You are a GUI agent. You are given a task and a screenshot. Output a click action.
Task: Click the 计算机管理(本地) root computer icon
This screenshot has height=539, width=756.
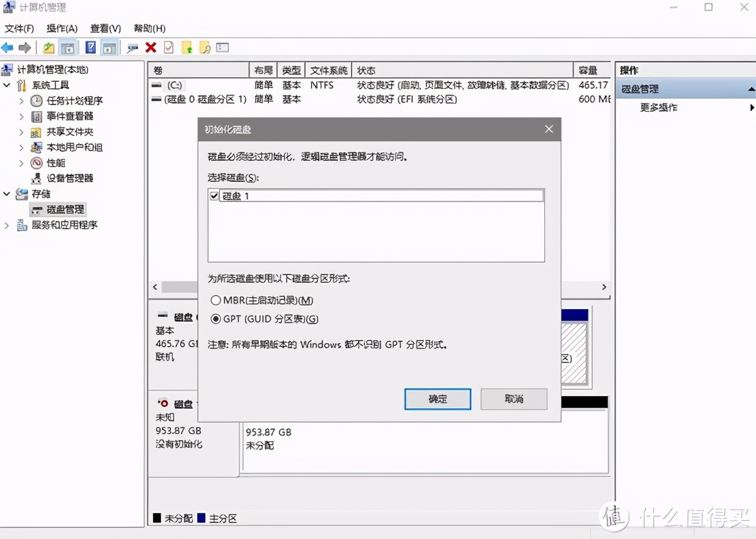click(x=8, y=70)
